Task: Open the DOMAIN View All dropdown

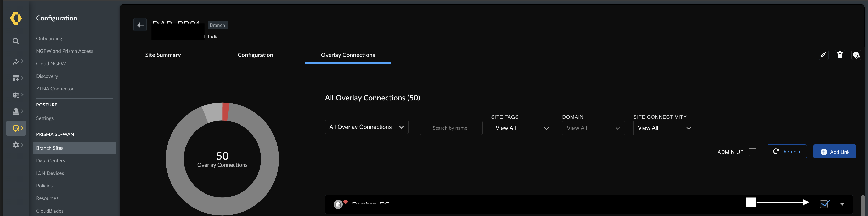Action: [593, 128]
